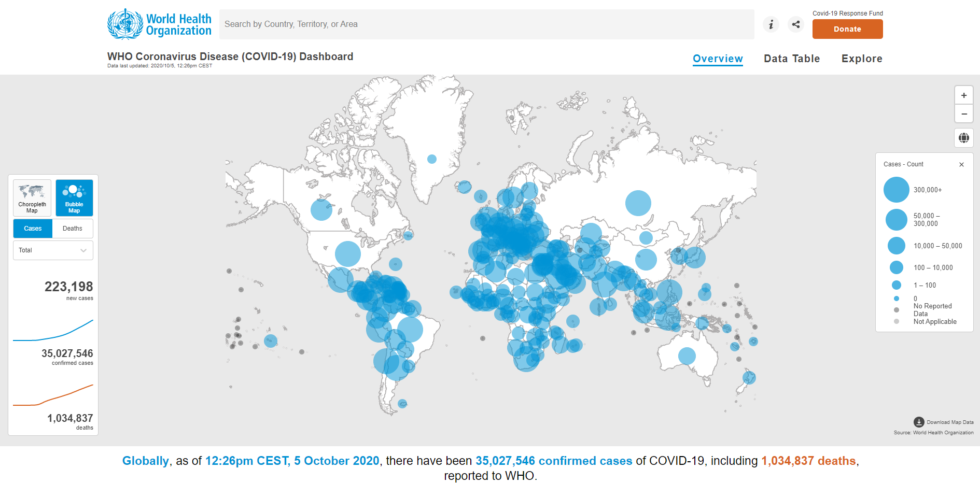Click the Download Map Data icon
The width and height of the screenshot is (980, 483).
[x=919, y=422]
